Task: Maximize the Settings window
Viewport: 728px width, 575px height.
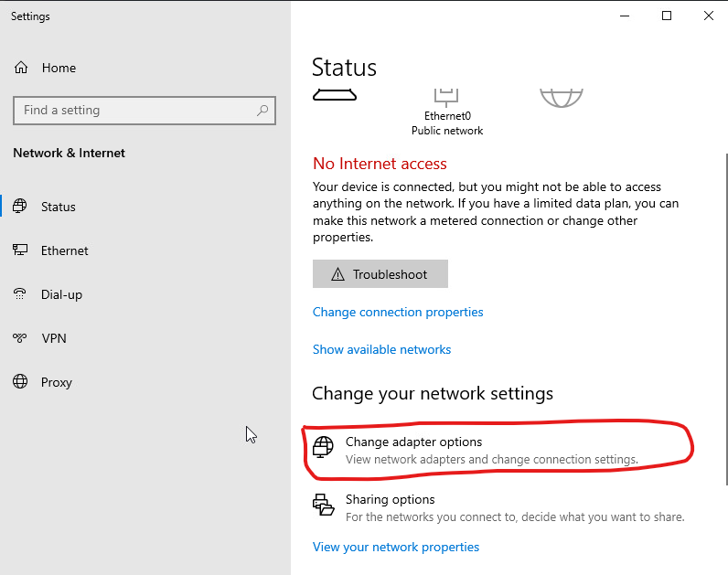Action: 667,16
